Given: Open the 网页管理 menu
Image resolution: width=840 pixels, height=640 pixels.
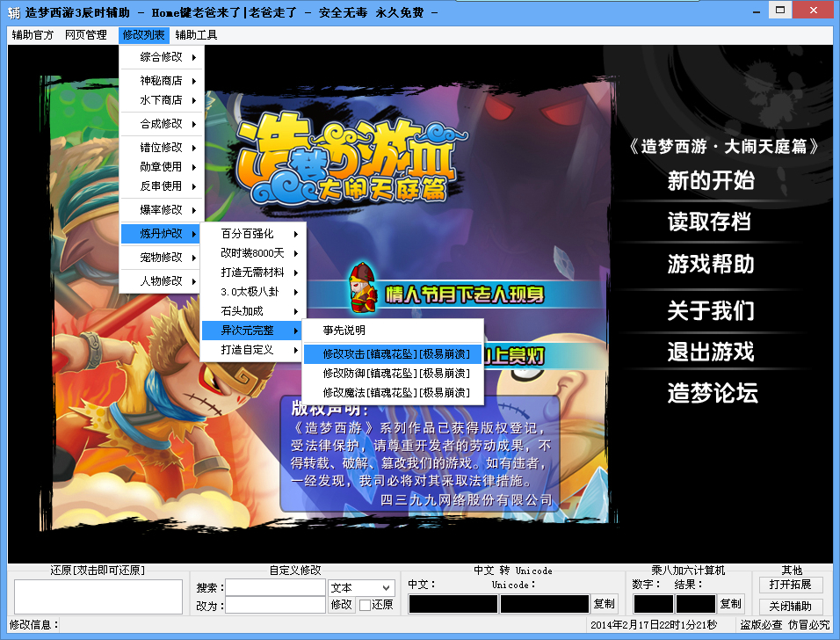Looking at the screenshot, I should [86, 35].
